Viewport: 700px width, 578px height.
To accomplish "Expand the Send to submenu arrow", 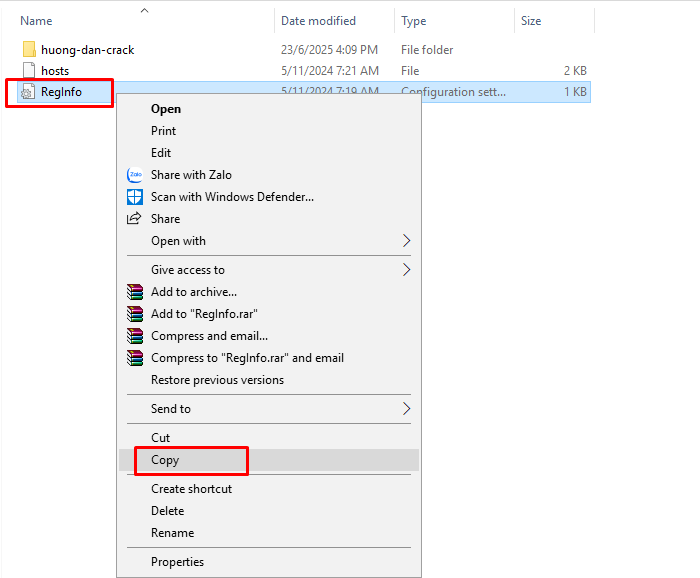I will pyautogui.click(x=406, y=408).
